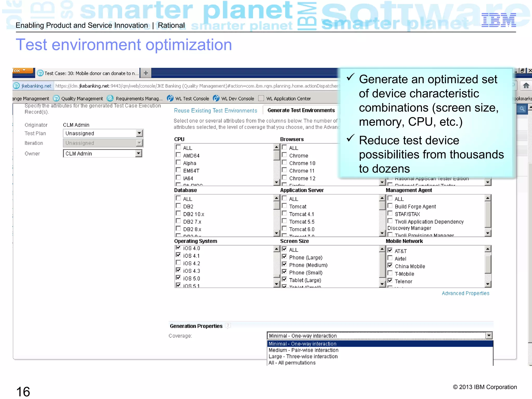The width and height of the screenshot is (532, 399).
Task: Click the search magnifier icon at right edge
Action: (522, 109)
